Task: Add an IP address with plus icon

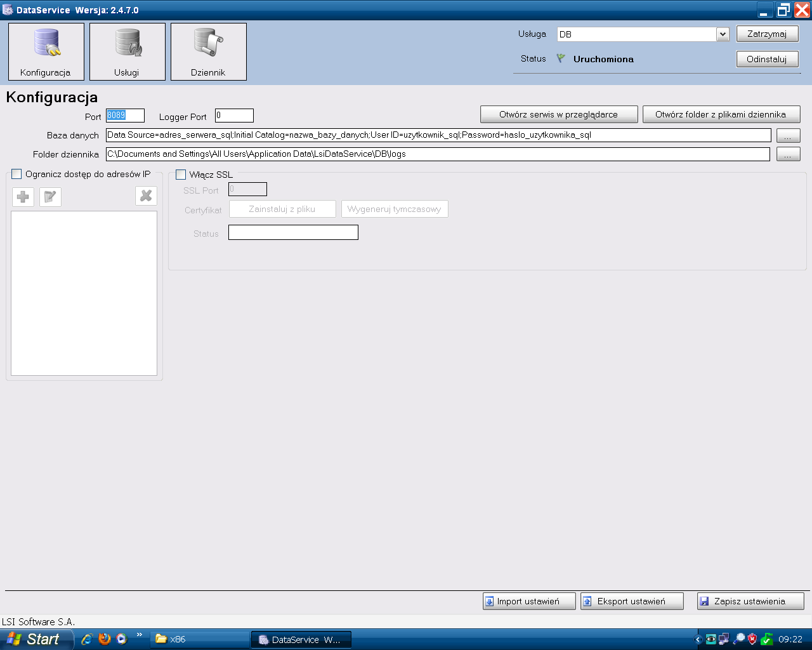Action: (x=23, y=197)
